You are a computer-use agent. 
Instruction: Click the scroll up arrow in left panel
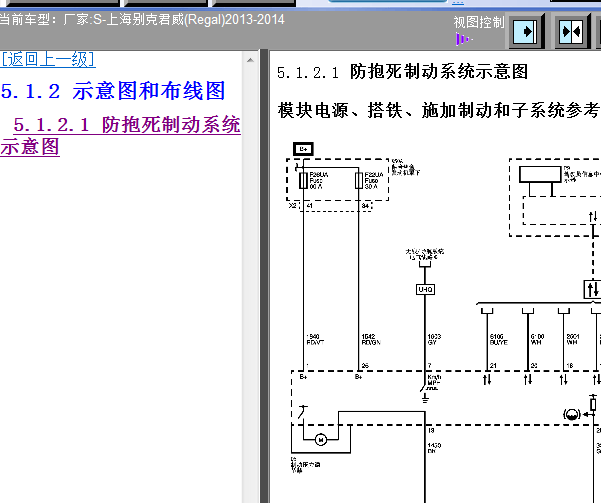pyautogui.click(x=250, y=60)
